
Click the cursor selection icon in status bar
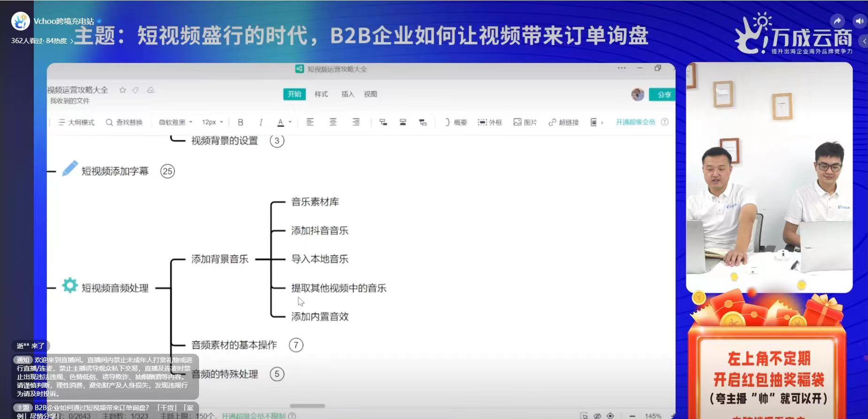tap(584, 416)
